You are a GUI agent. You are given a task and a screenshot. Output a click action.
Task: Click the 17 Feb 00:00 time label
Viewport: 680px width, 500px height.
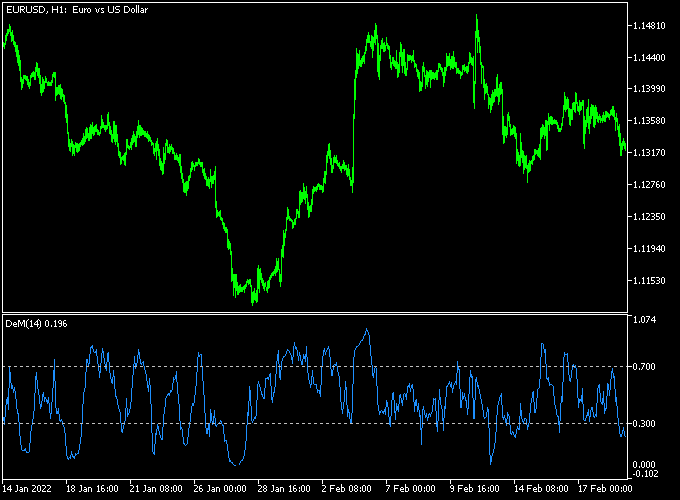point(605,489)
